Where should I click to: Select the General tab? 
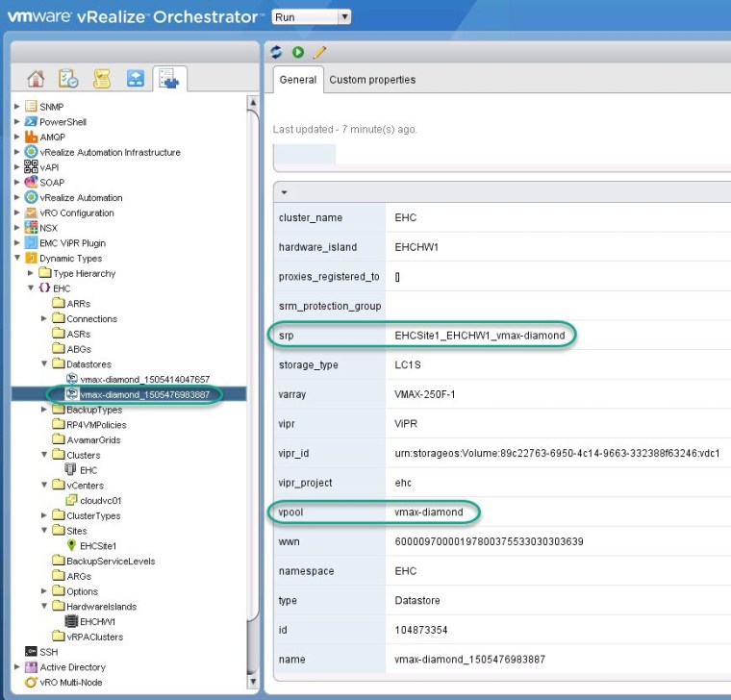pos(298,80)
